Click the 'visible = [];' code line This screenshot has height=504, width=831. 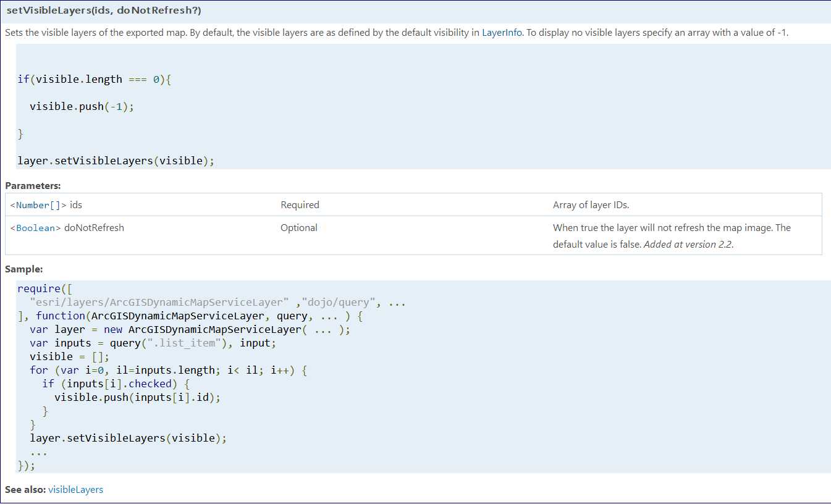pos(69,356)
